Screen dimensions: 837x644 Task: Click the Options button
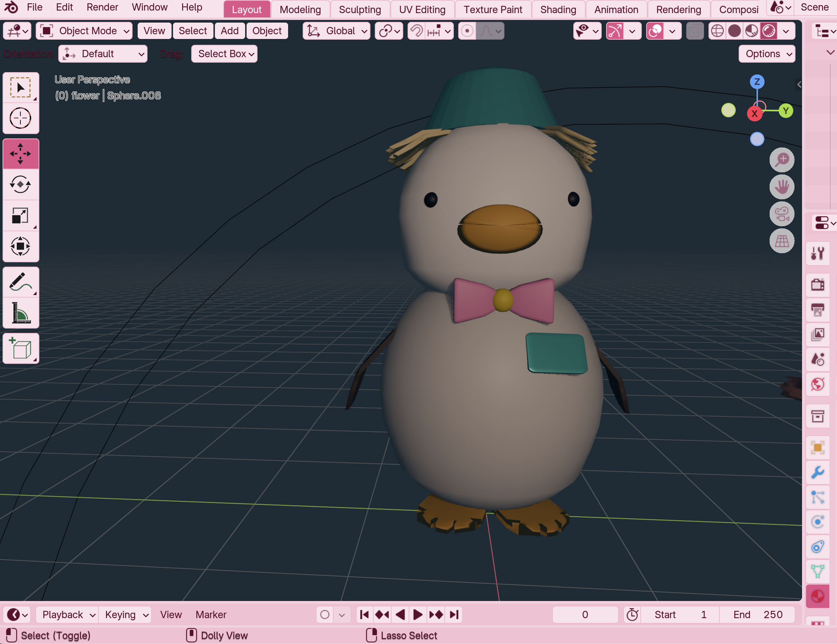click(766, 54)
